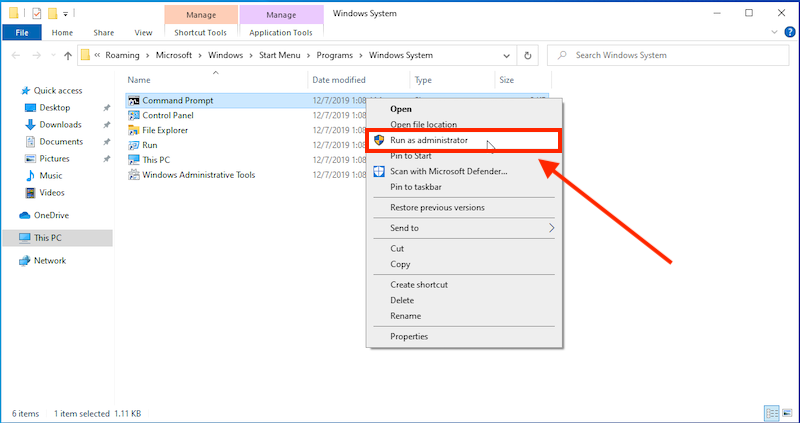Click the Run shortcut icon

134,145
